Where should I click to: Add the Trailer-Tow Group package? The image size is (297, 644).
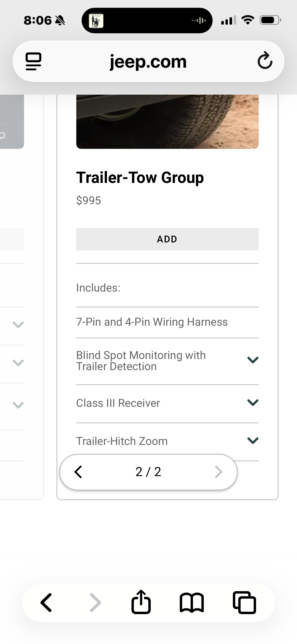[x=167, y=239]
